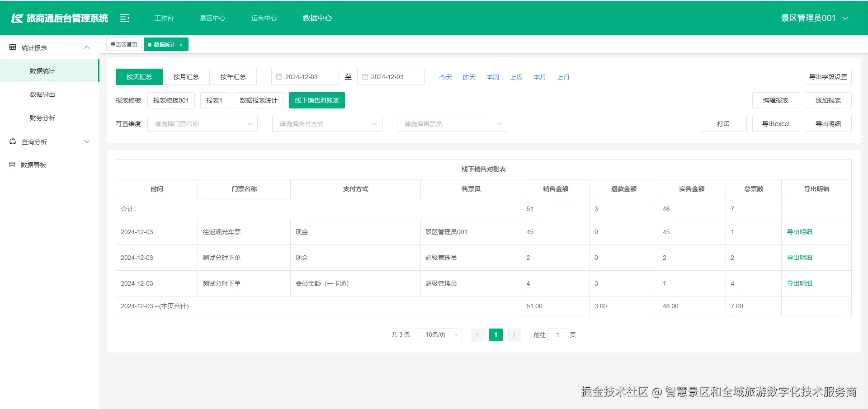The height and width of the screenshot is (409, 868).
Task: Switch summary mode to 按月汇总
Action: point(186,77)
